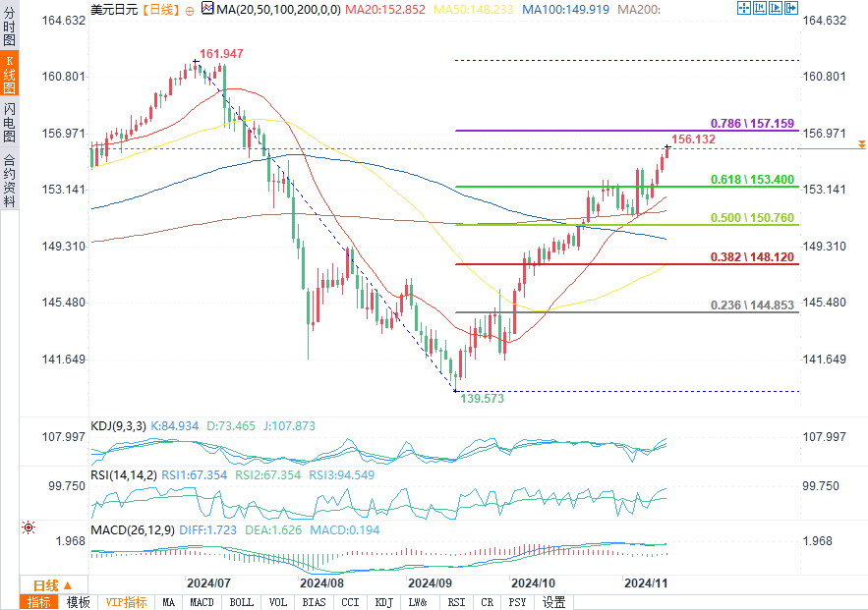Click the MA200 label in header
The image size is (868, 610).
coord(639,10)
